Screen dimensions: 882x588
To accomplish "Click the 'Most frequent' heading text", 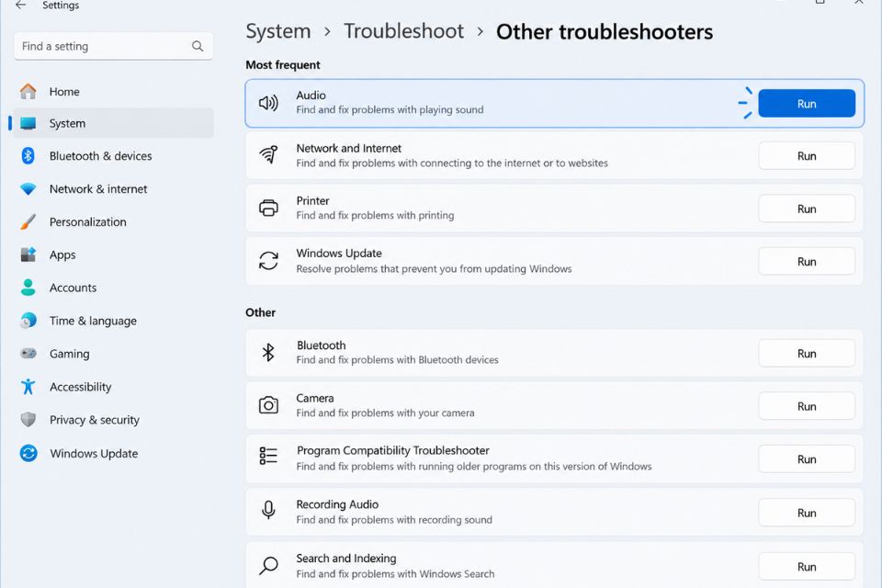I will (283, 64).
